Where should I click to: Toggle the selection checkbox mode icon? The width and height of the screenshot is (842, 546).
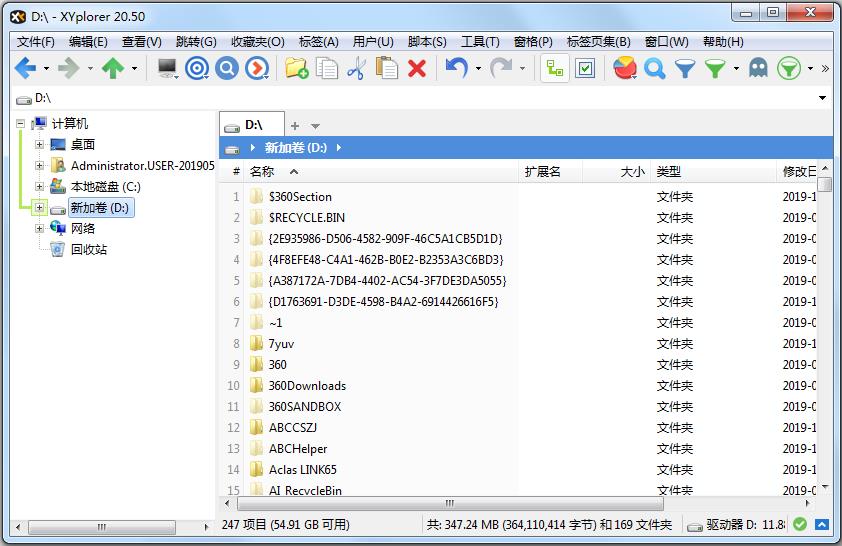click(x=585, y=68)
